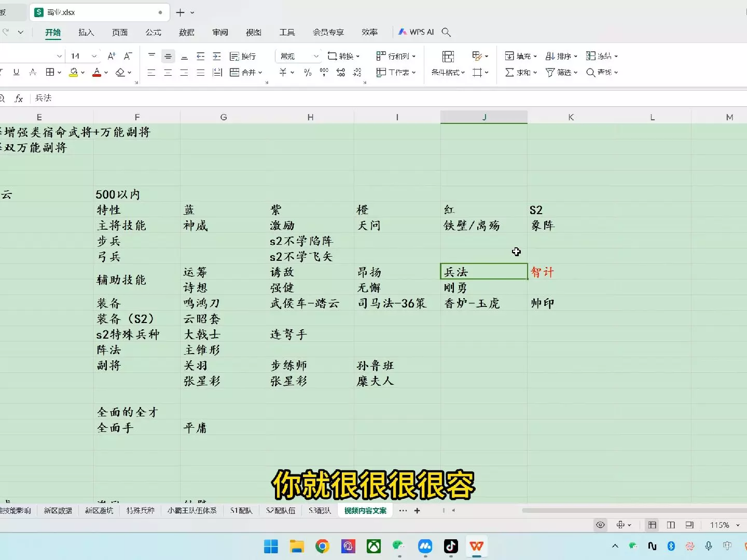This screenshot has width=747, height=560.
Task: Click the fx insert function icon
Action: [19, 98]
